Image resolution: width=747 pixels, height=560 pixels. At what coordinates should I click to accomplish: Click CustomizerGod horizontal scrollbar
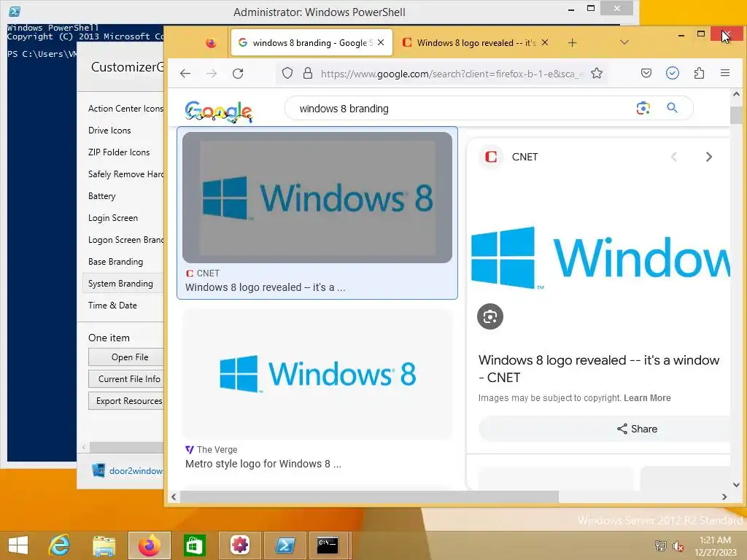126,448
